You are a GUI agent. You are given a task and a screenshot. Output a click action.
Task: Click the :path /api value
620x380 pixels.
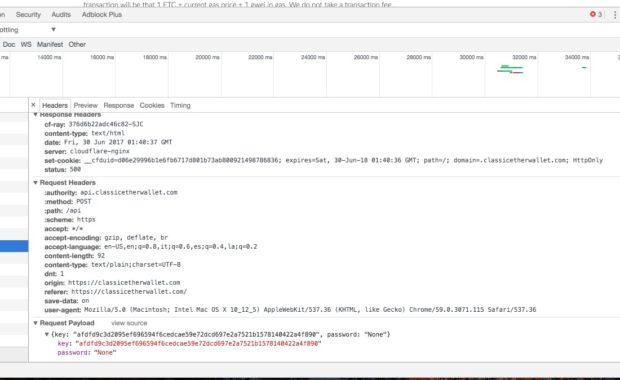point(74,210)
